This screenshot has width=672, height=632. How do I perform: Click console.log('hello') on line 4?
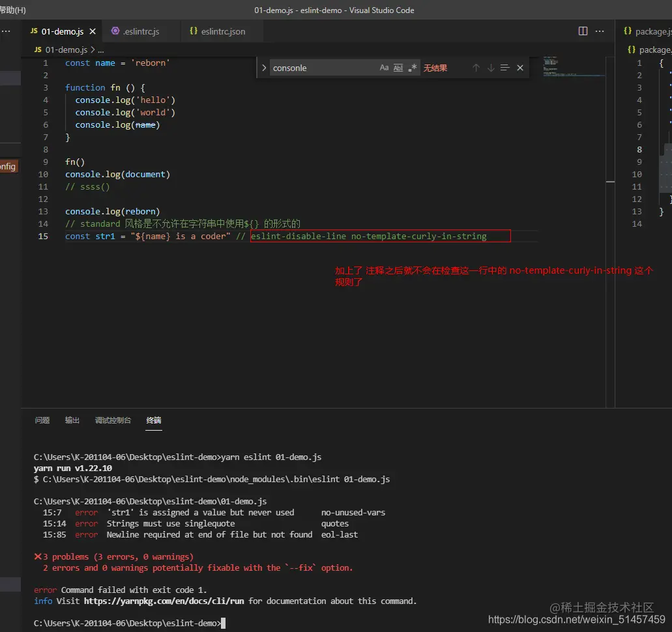(x=125, y=100)
